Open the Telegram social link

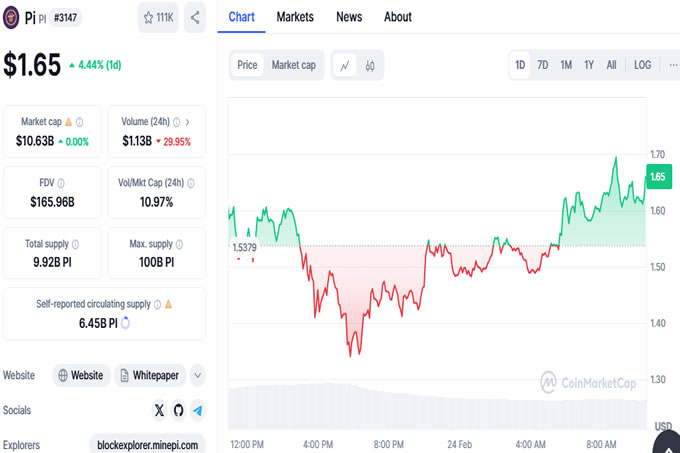click(x=197, y=410)
